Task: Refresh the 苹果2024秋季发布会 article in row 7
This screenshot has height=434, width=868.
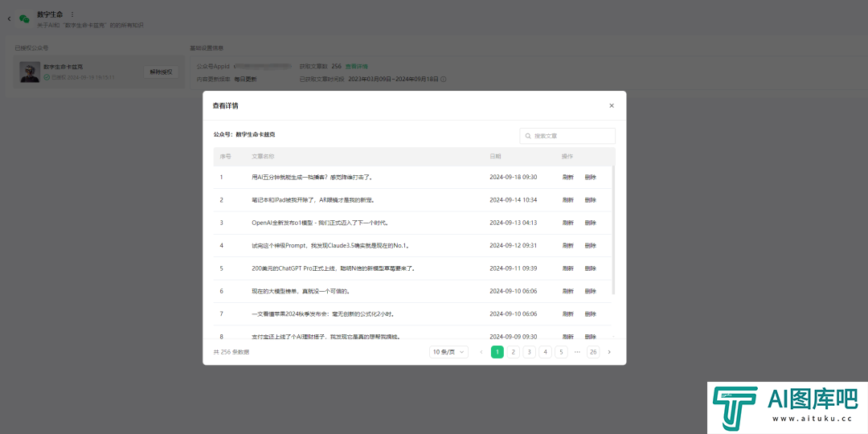Action: click(x=568, y=313)
